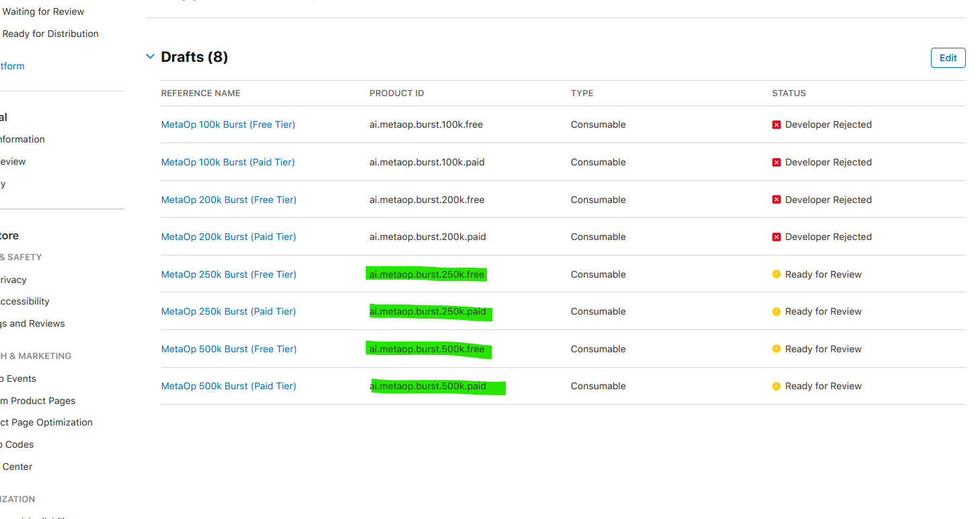
Task: Click Ready for Review status for 250k.free
Action: point(823,274)
